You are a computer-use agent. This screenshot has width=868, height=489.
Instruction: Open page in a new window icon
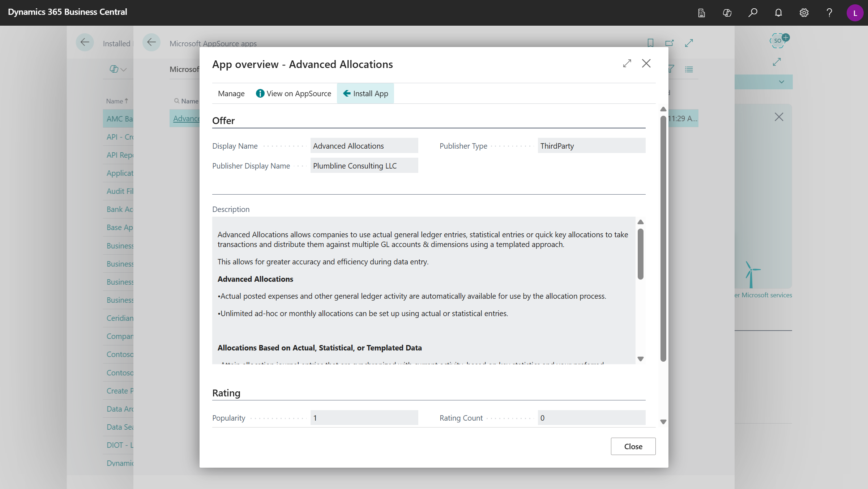(x=669, y=43)
